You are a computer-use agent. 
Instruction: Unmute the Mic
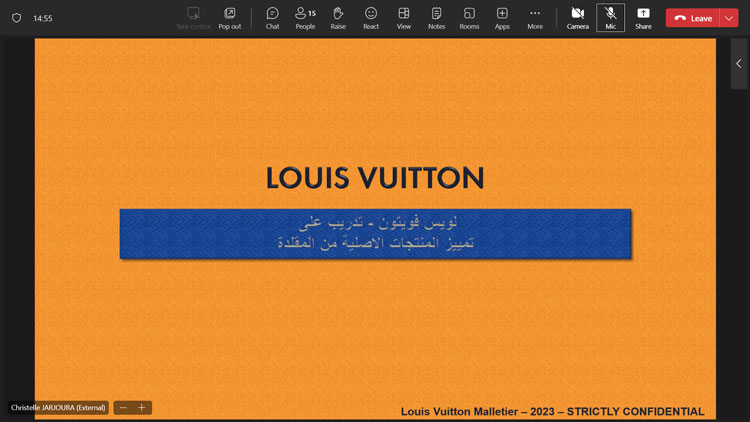610,17
